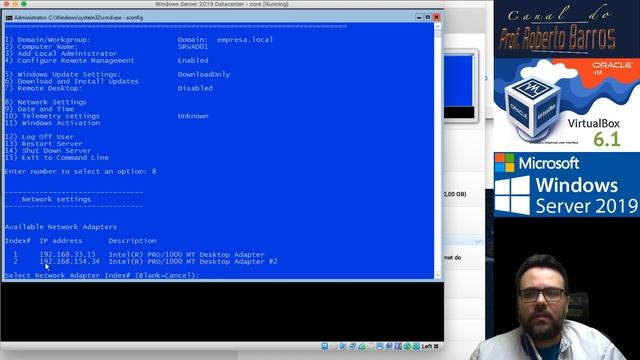Maximize the sconfig command window
The height and width of the screenshot is (360, 640).
[x=427, y=17]
